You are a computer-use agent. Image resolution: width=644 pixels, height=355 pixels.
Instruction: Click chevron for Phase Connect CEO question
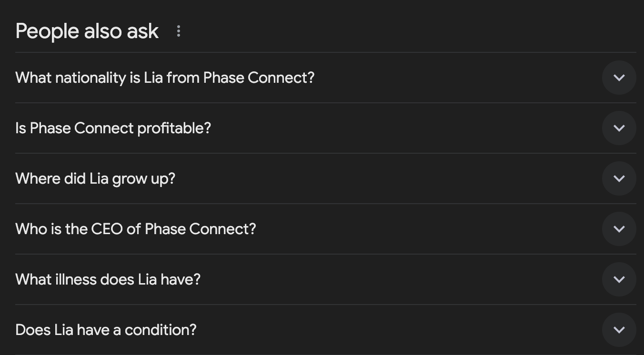[619, 229]
